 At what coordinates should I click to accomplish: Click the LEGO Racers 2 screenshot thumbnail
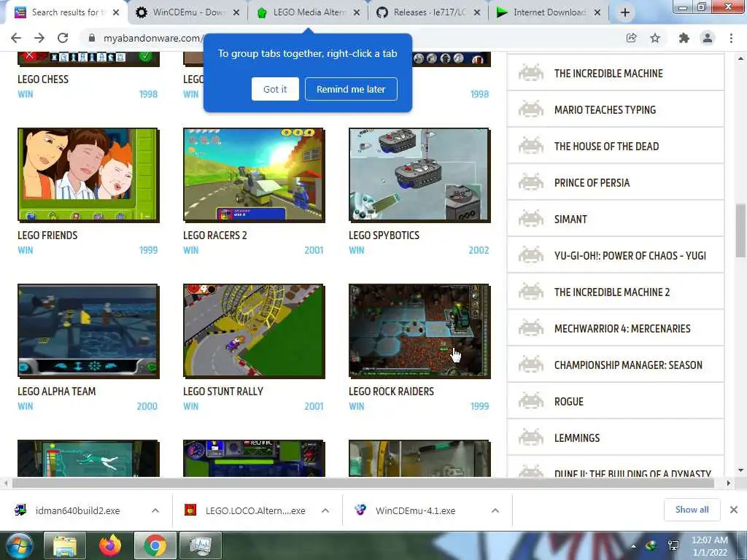click(254, 175)
